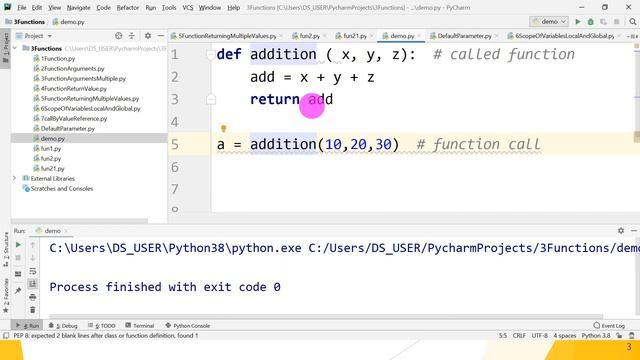Open the Terminal tool window

(140, 326)
